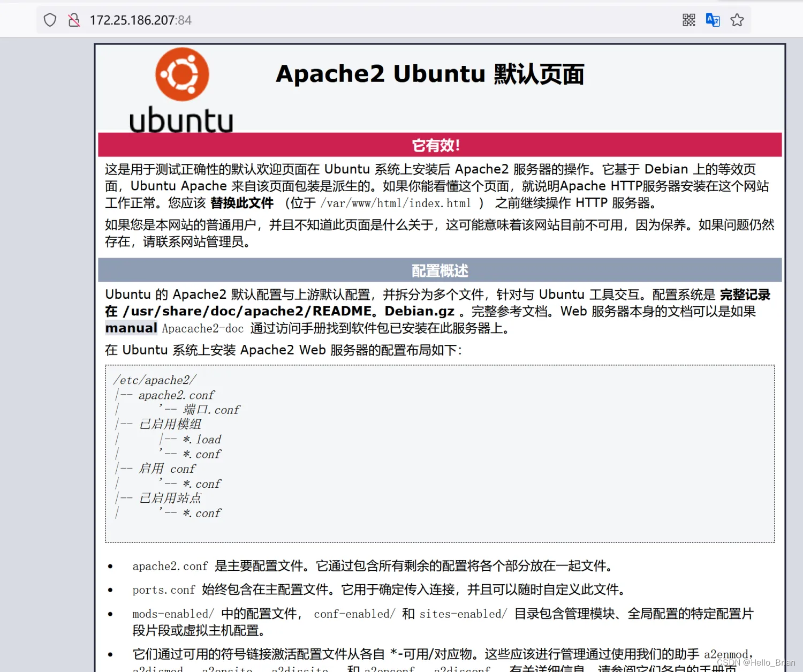Open the page translation icon
Viewport: 803px width, 672px height.
tap(713, 20)
